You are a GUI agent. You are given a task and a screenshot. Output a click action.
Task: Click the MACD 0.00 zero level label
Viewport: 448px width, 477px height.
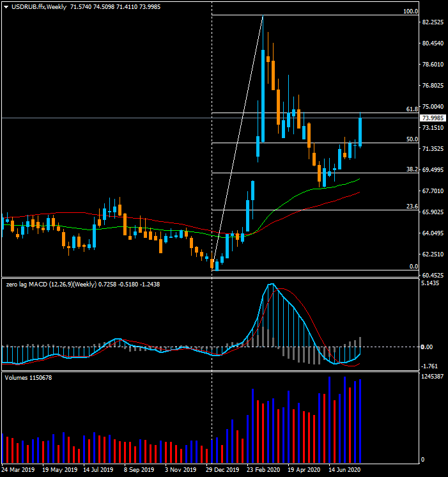click(427, 347)
